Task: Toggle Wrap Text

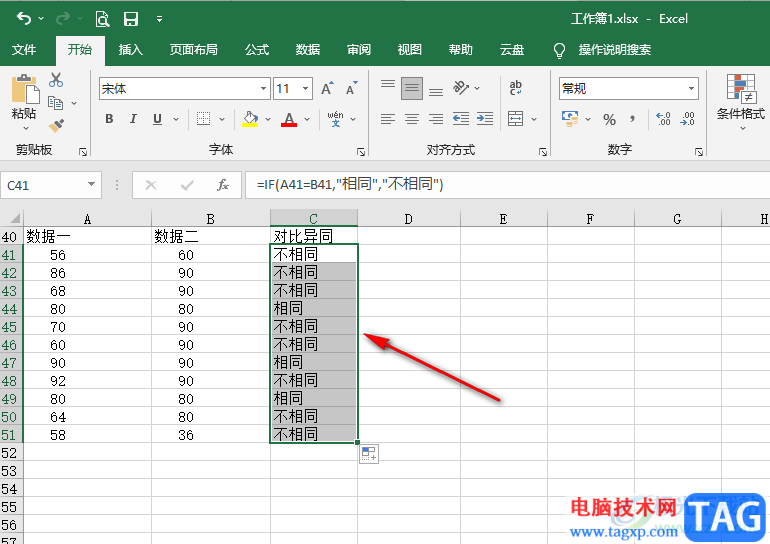Action: click(x=516, y=88)
